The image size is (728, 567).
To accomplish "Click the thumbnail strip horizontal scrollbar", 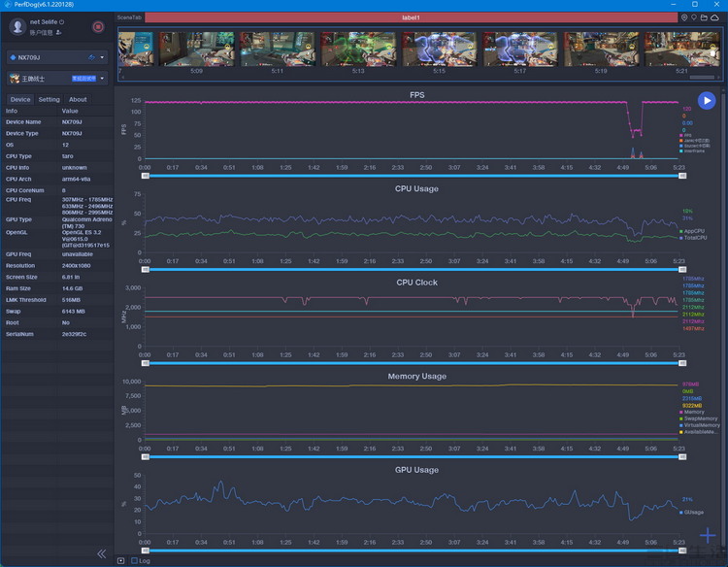I will click(702, 78).
